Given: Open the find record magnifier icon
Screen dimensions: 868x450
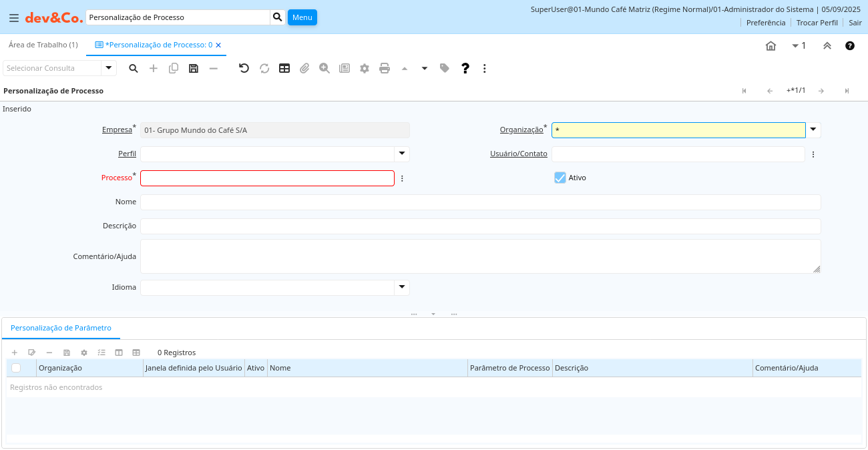Looking at the screenshot, I should pos(134,68).
